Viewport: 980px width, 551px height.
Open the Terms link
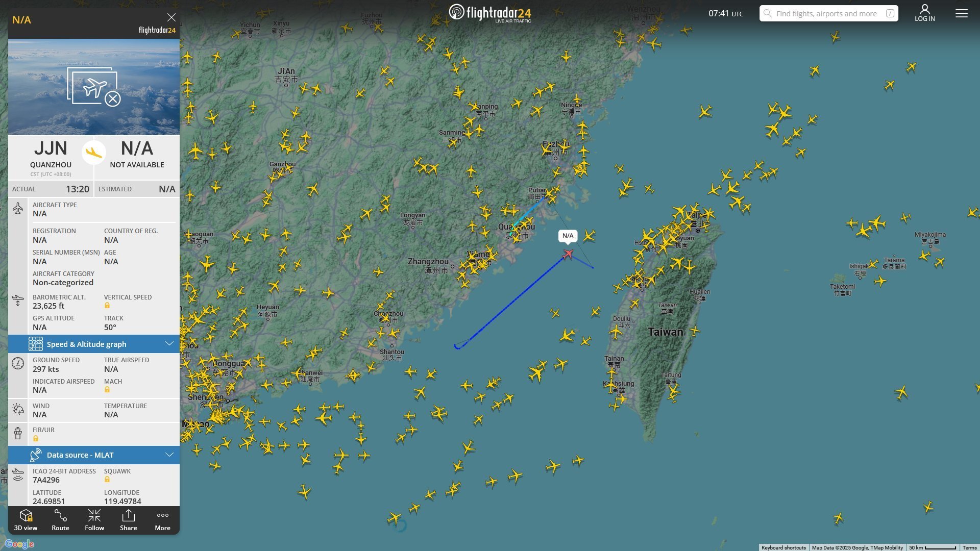(x=969, y=547)
